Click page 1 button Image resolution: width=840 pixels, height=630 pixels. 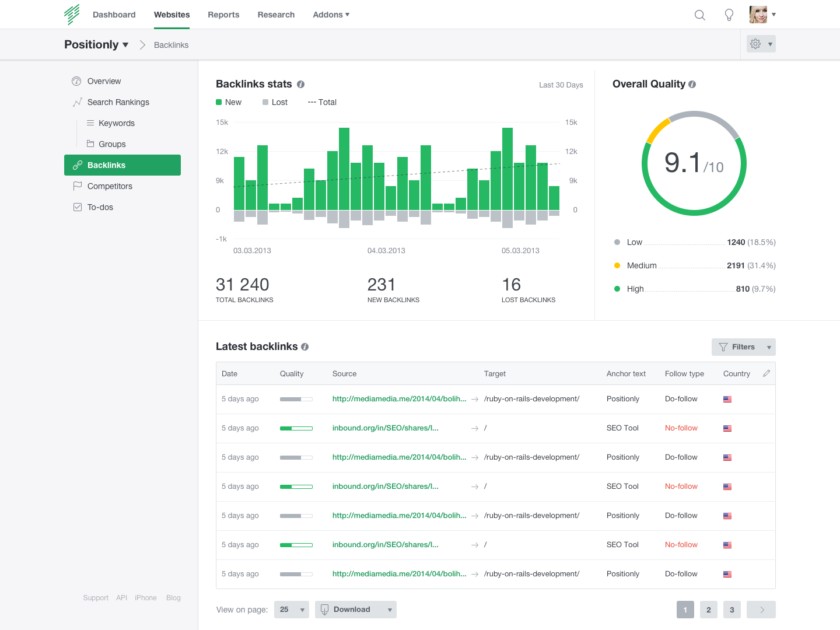[x=685, y=610]
